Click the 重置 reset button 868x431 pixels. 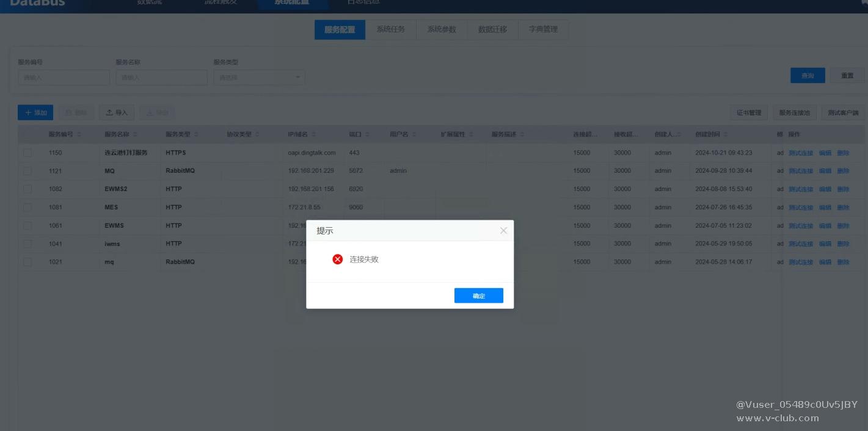[x=847, y=76]
